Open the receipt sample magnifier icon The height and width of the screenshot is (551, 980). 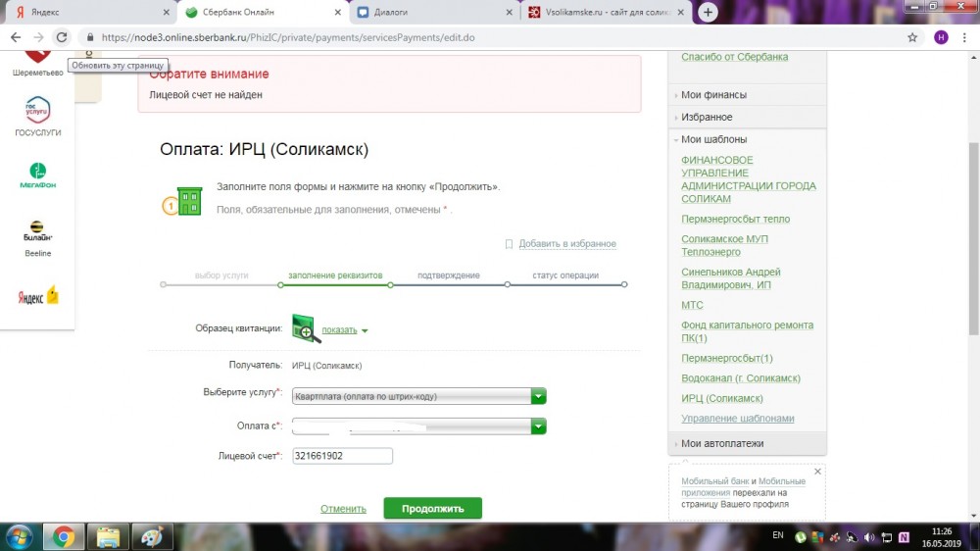click(306, 328)
